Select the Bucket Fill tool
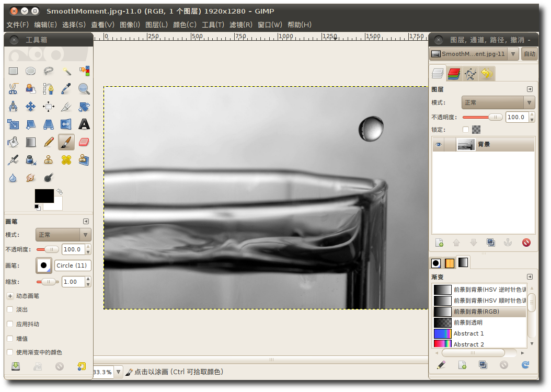 coord(14,142)
